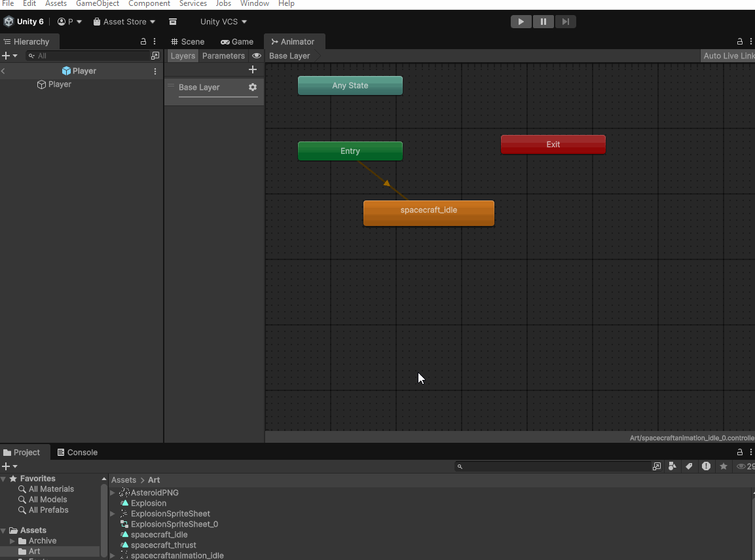755x560 pixels.
Task: Open the Parameters tab in Animator
Action: point(223,56)
